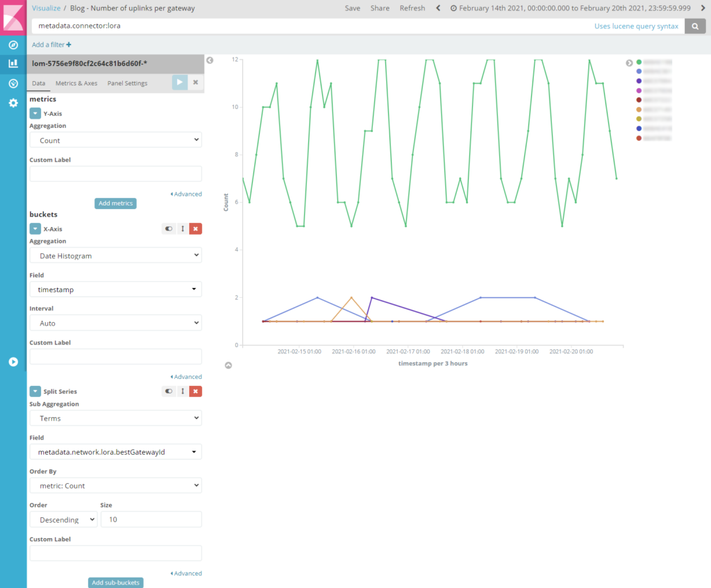Viewport: 711px width, 588px height.
Task: Click Save in the top menu
Action: [x=352, y=8]
